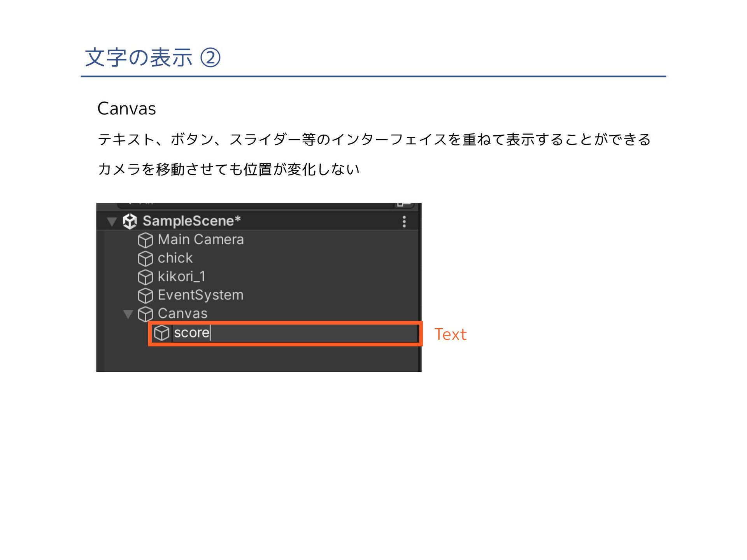The height and width of the screenshot is (560, 747).
Task: Click the cube icon next to Canvas
Action: pyautogui.click(x=146, y=314)
